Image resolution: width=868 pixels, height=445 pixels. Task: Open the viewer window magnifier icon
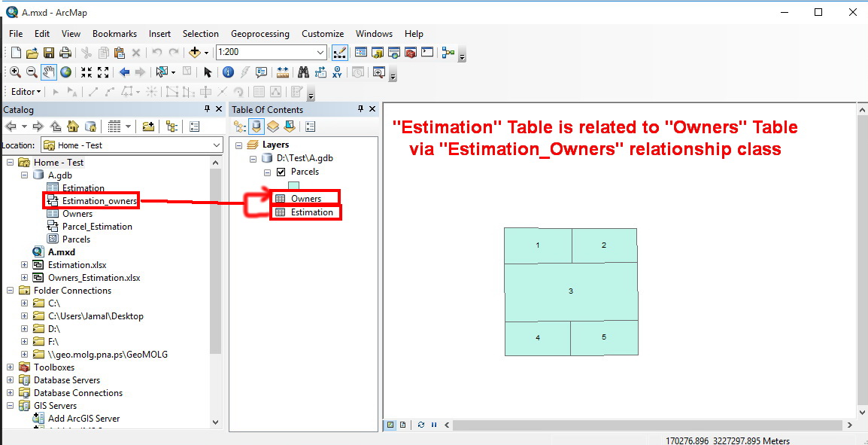[378, 72]
